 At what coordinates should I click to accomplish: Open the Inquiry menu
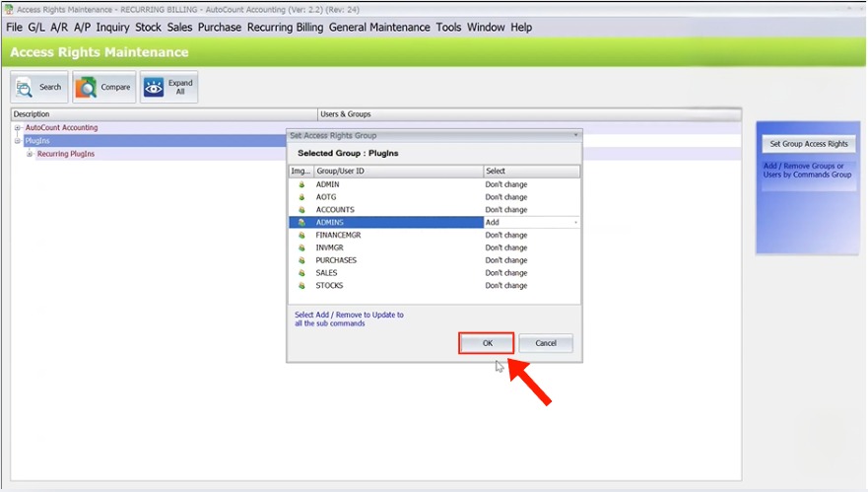point(113,28)
